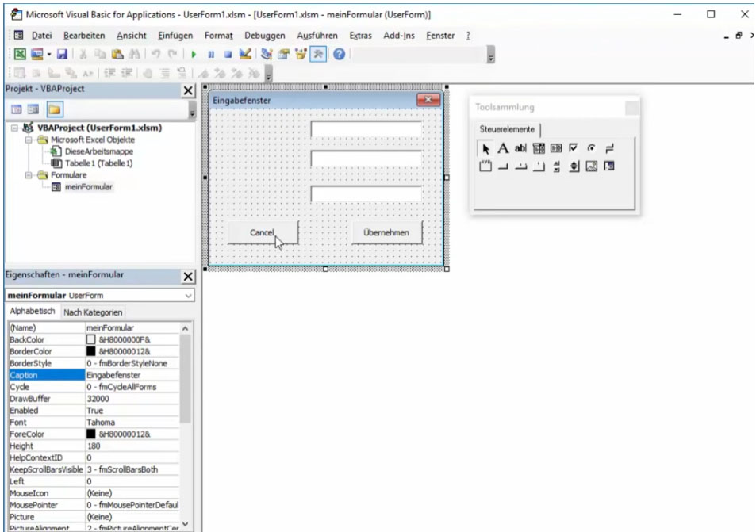This screenshot has width=756, height=532.
Task: Click the Cancel button on the form
Action: click(263, 233)
